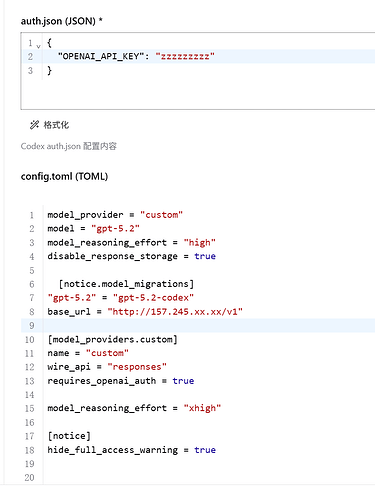
Task: Click the [notice.model_migrations] section header
Action: [126, 284]
